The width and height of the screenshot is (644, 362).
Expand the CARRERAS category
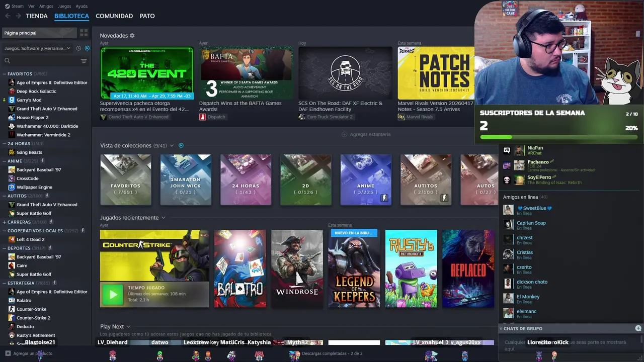pyautogui.click(x=5, y=222)
